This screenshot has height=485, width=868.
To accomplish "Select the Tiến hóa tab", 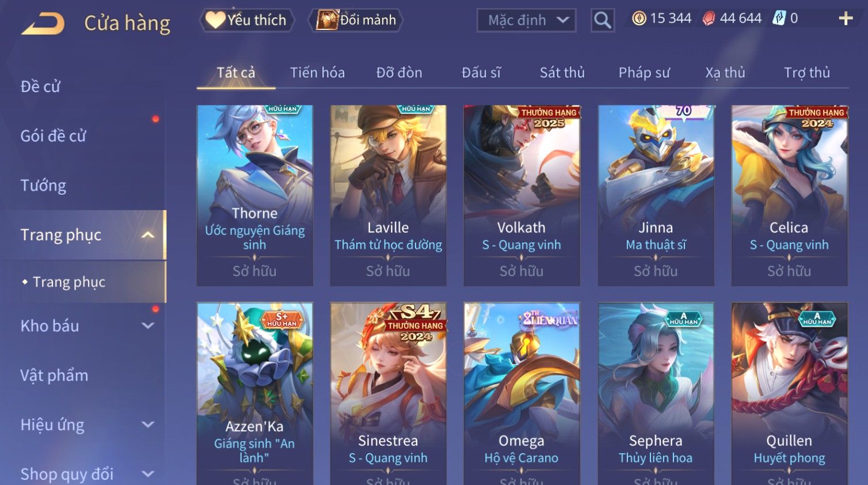I will click(x=317, y=73).
